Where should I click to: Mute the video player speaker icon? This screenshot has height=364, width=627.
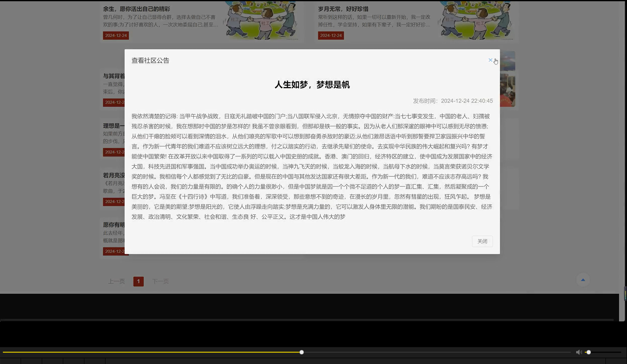[579, 352]
